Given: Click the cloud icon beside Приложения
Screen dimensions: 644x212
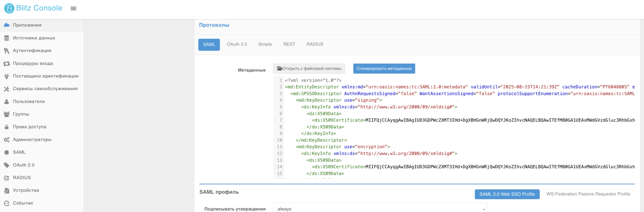Looking at the screenshot, I should [7, 25].
